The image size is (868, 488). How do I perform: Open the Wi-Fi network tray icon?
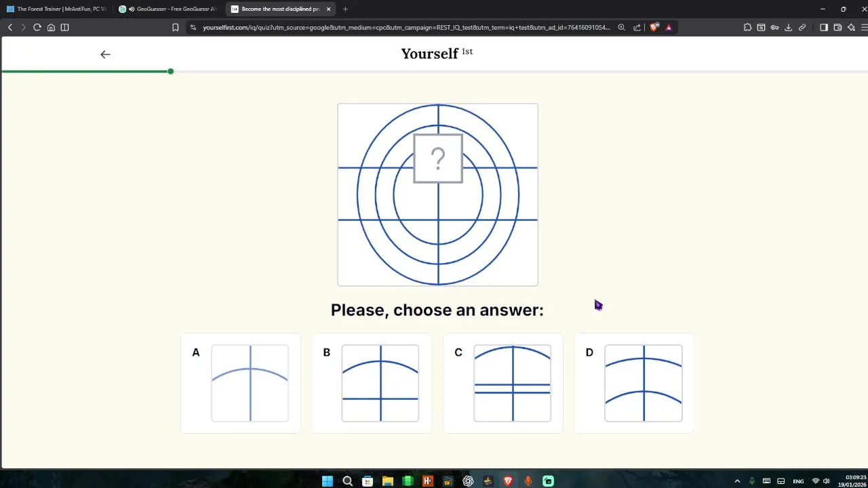click(x=816, y=481)
